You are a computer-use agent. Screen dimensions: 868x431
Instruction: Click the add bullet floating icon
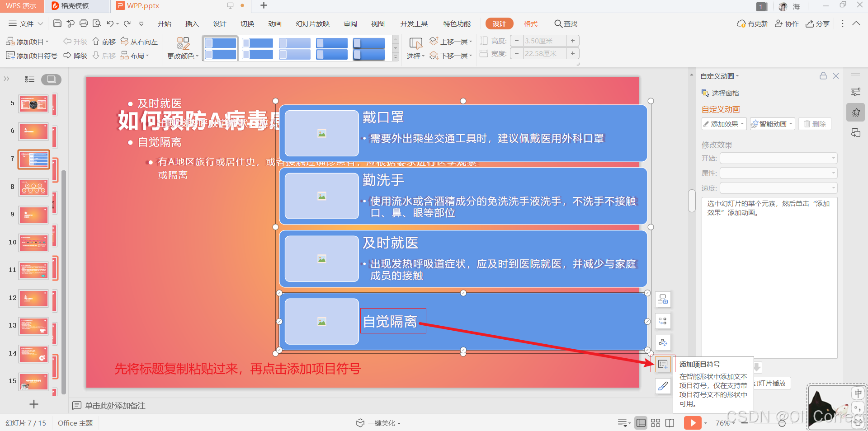663,364
